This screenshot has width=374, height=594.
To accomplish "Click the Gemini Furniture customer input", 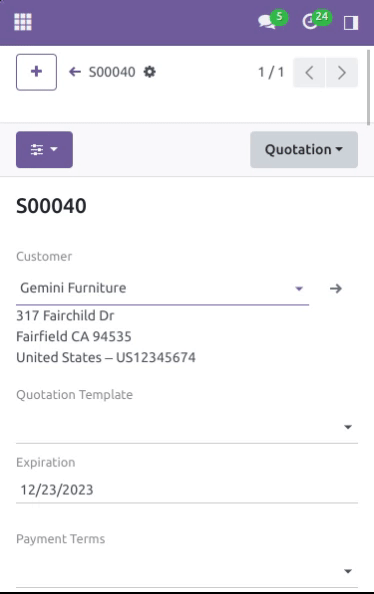I will pos(155,288).
